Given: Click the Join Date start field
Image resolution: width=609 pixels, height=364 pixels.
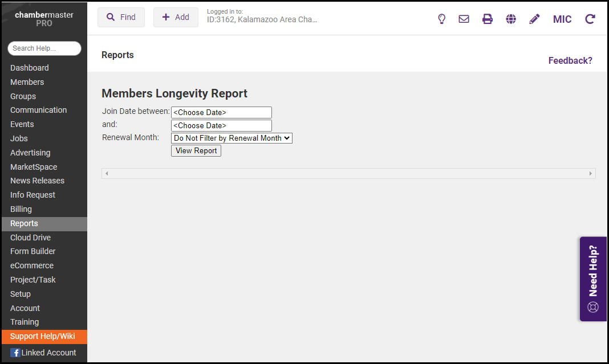Looking at the screenshot, I should click(x=221, y=112).
